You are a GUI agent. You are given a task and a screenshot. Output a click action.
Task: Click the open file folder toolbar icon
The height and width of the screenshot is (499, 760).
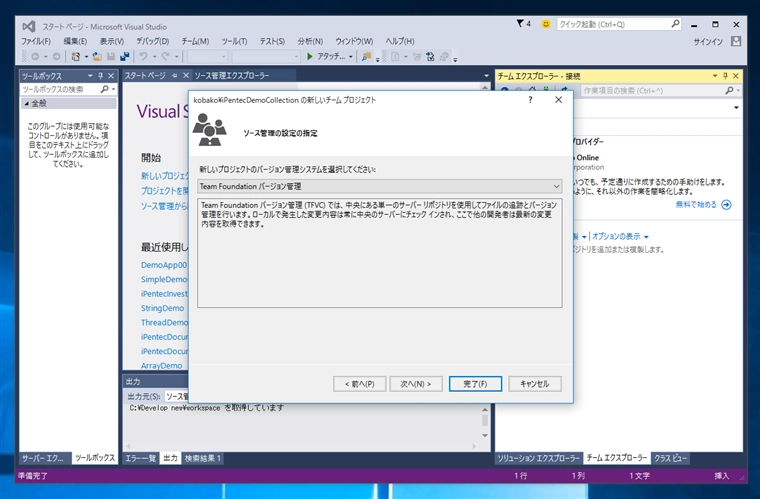pyautogui.click(x=97, y=57)
